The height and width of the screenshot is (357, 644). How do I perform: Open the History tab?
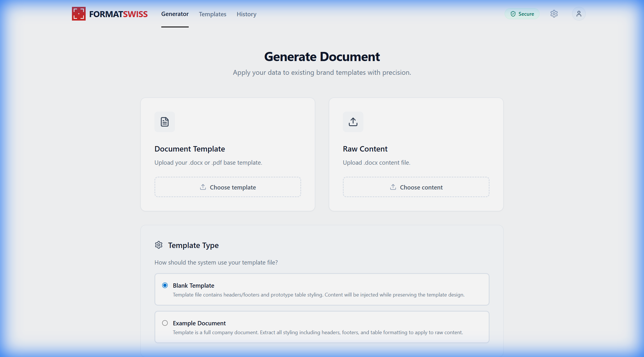(x=246, y=14)
